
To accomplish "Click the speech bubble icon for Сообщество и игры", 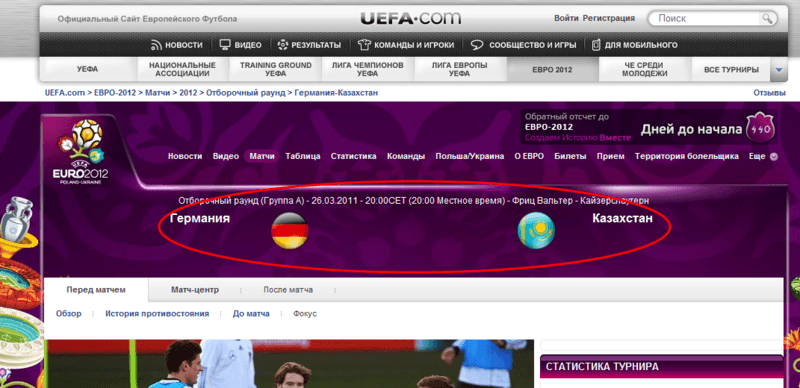I will (477, 45).
